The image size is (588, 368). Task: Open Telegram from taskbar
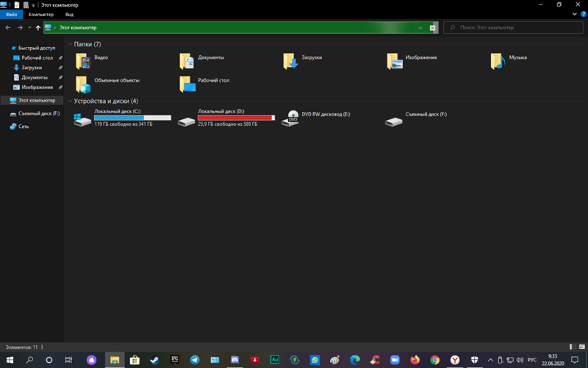[195, 360]
